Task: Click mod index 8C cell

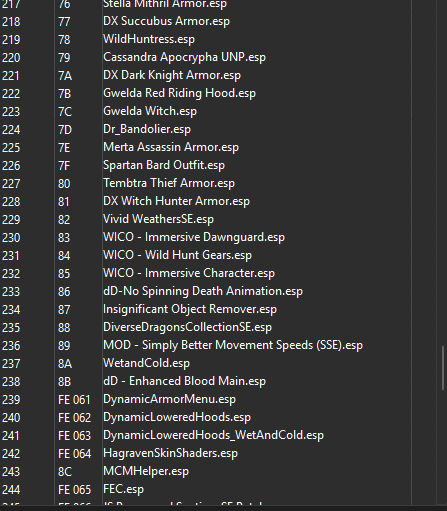Action: 65,471
